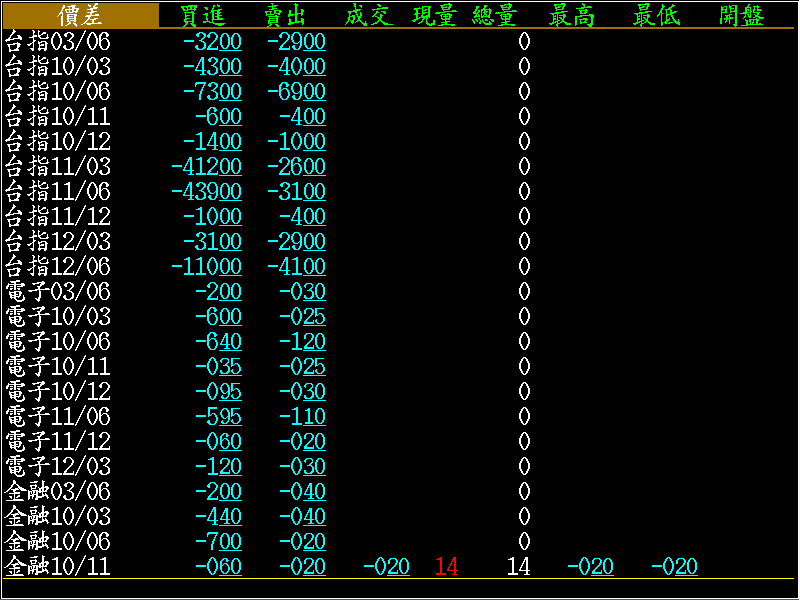Viewport: 800px width, 600px height.
Task: Click the 開盤 column header
Action: click(742, 15)
